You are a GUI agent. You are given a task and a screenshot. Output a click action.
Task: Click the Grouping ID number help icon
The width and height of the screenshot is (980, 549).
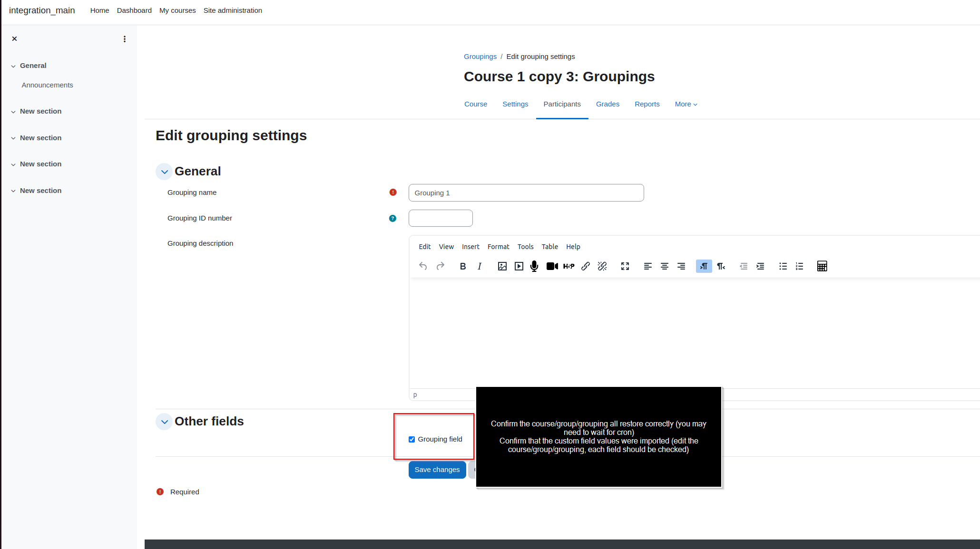point(392,218)
